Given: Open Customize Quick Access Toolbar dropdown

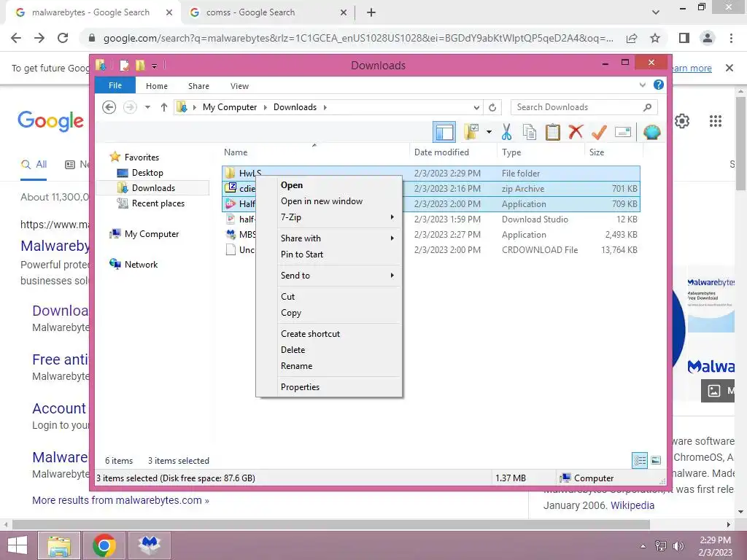Looking at the screenshot, I should 155,66.
